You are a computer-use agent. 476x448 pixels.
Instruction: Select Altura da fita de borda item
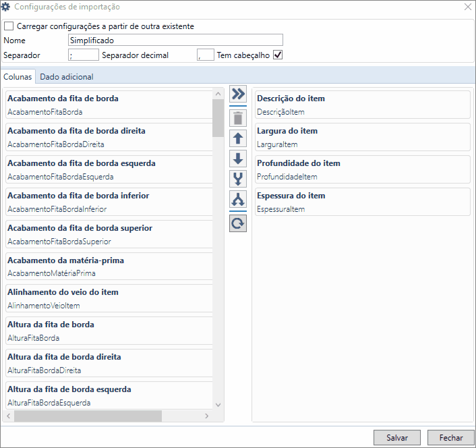109,331
